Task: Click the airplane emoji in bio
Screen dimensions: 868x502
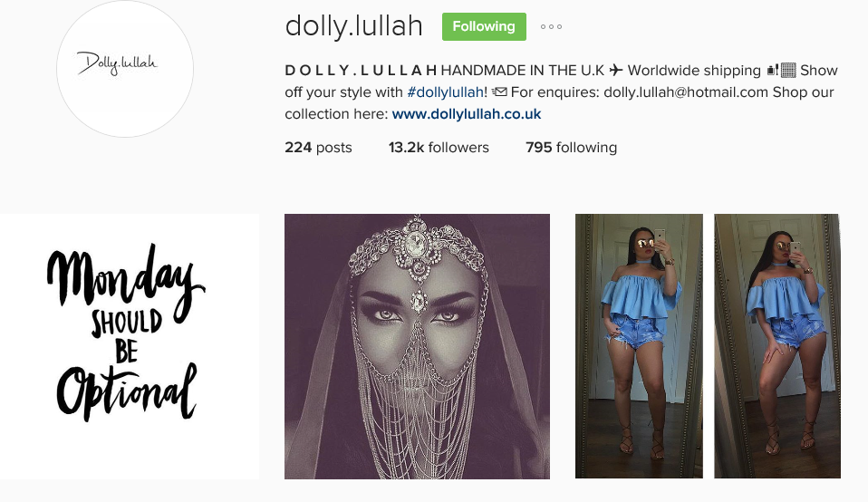Action: click(615, 71)
